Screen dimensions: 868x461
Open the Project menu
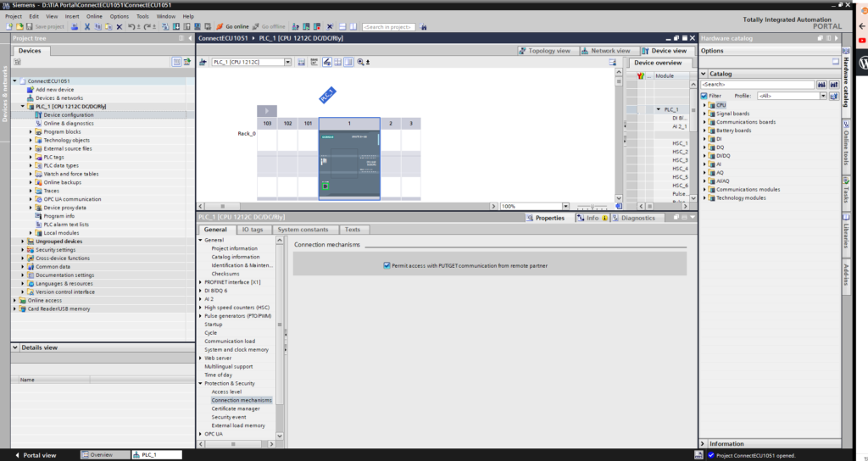click(x=14, y=17)
